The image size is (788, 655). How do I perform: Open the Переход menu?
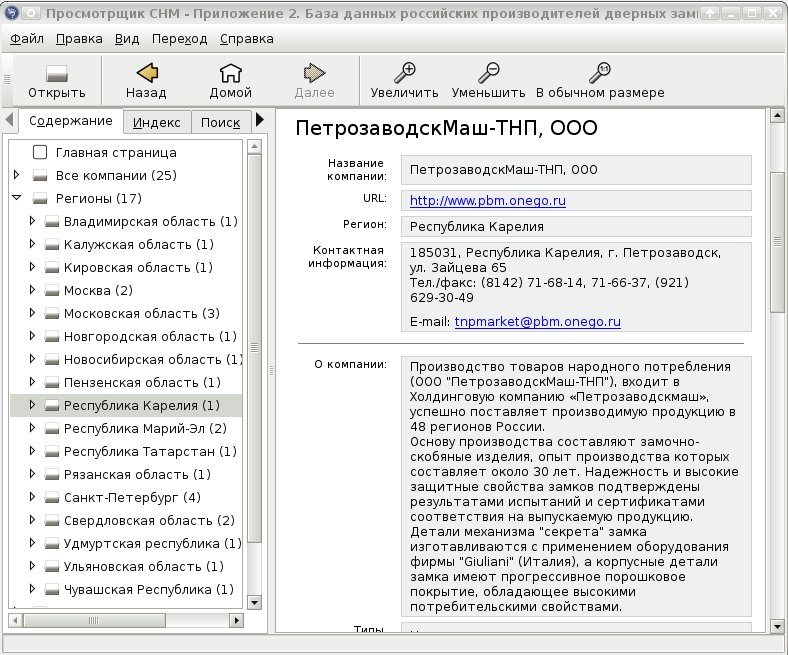(x=179, y=39)
